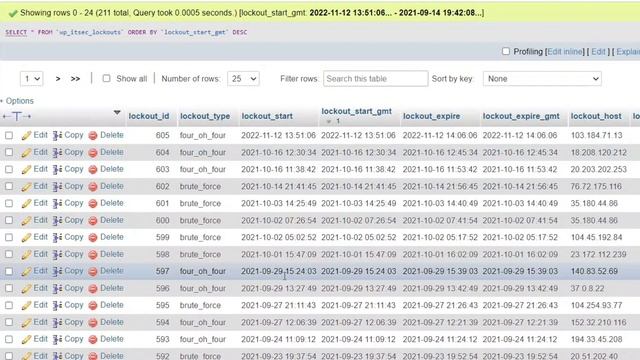Click the SELECT keyword in the query
This screenshot has width=640, height=360.
click(16, 32)
